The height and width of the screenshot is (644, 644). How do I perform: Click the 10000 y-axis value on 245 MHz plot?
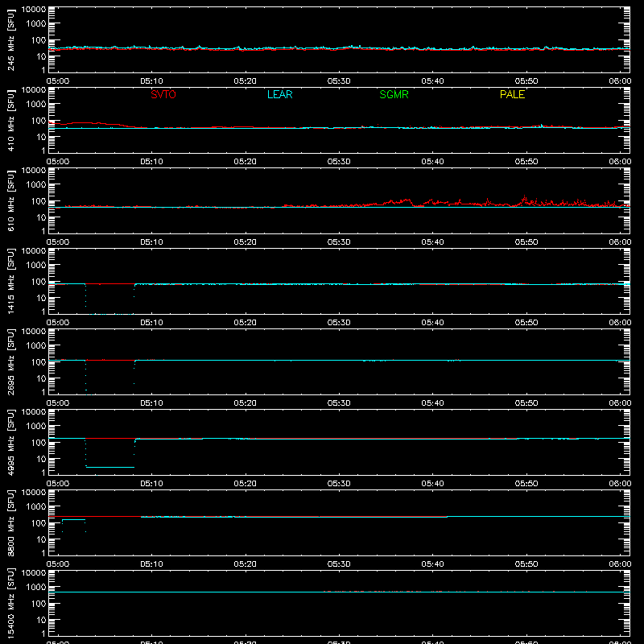click(34, 10)
